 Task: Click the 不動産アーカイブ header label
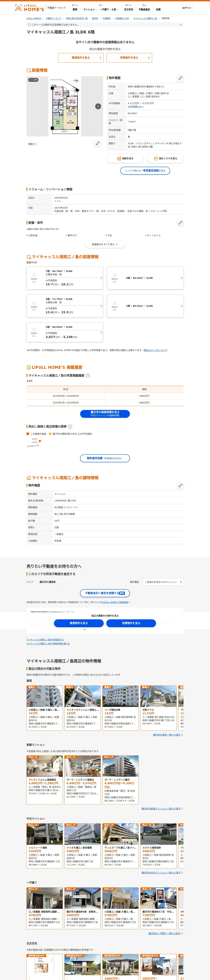(x=56, y=8)
